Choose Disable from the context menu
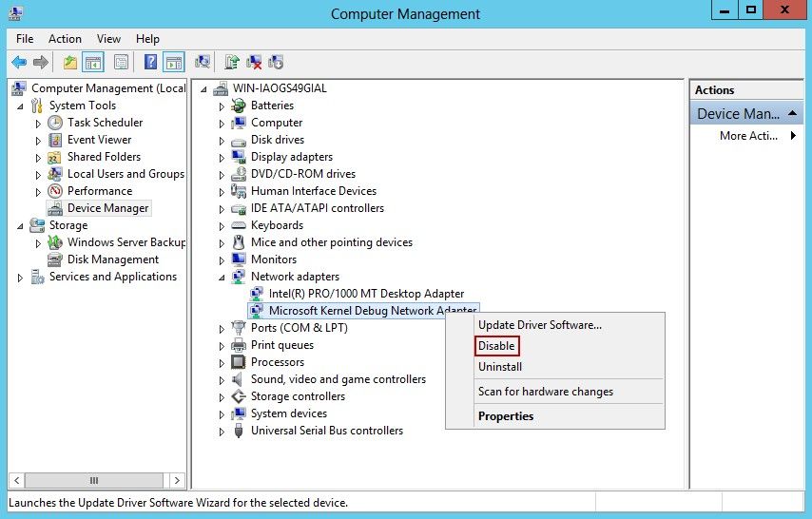This screenshot has height=519, width=812. point(496,346)
